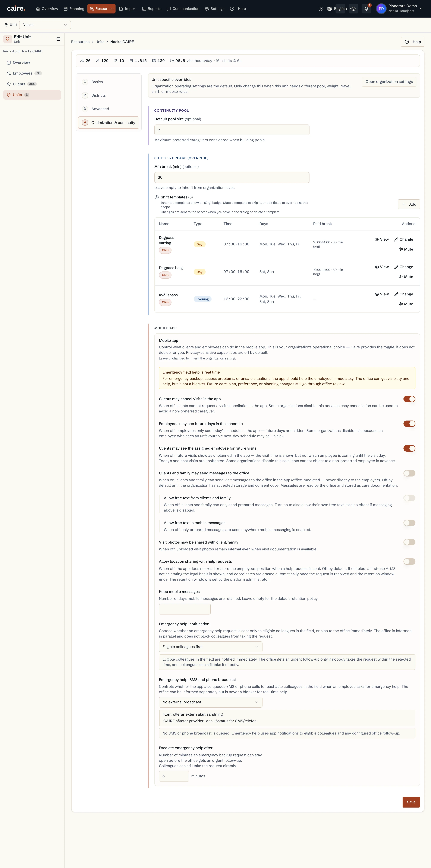Collapse the Edit Unit sidebar panel
431x868 pixels.
[x=58, y=39]
